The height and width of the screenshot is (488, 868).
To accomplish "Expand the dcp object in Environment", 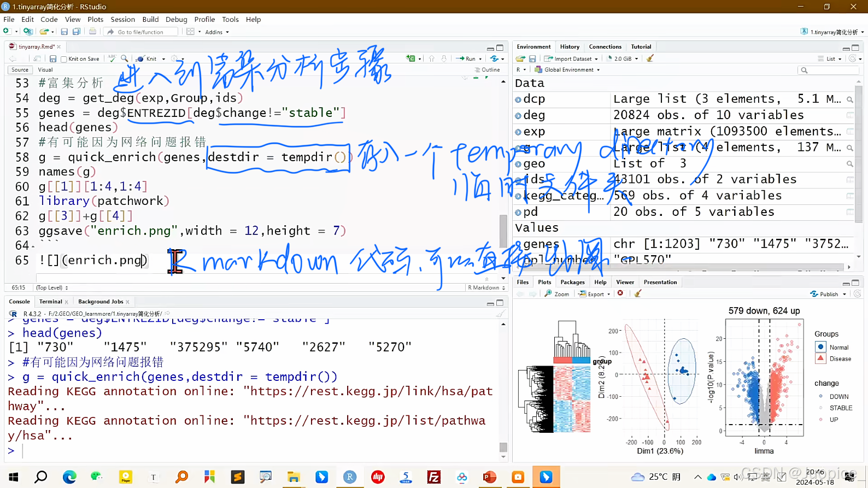I will click(x=518, y=99).
